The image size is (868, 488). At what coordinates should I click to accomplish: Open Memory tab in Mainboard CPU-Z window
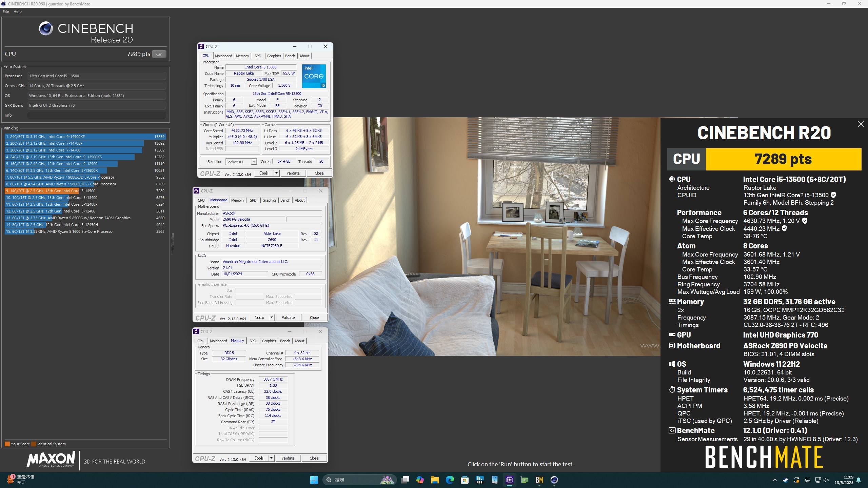click(238, 200)
